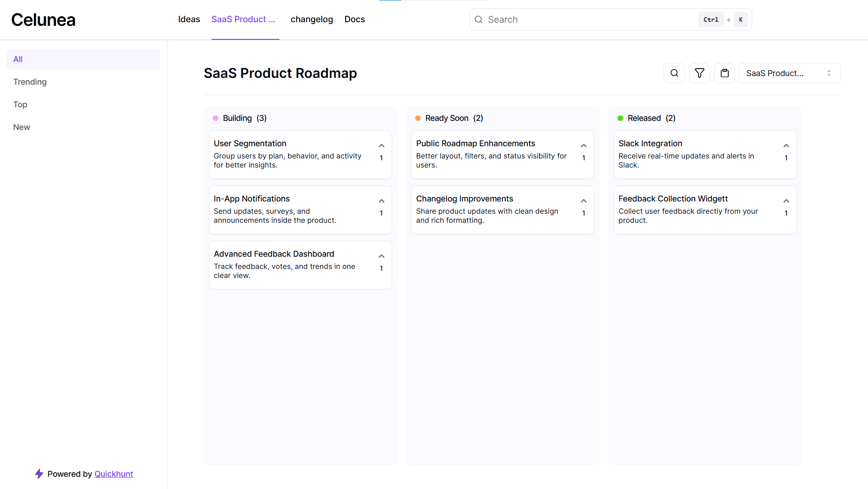Click the Ctrl shortcut key badge
Image resolution: width=868 pixels, height=489 pixels.
(x=711, y=19)
